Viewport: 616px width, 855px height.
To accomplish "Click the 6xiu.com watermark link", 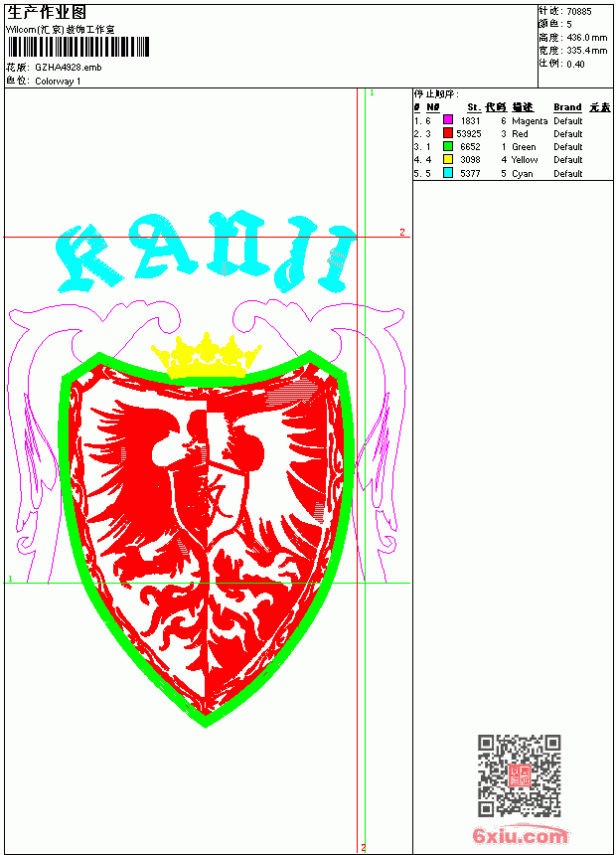I will (520, 835).
